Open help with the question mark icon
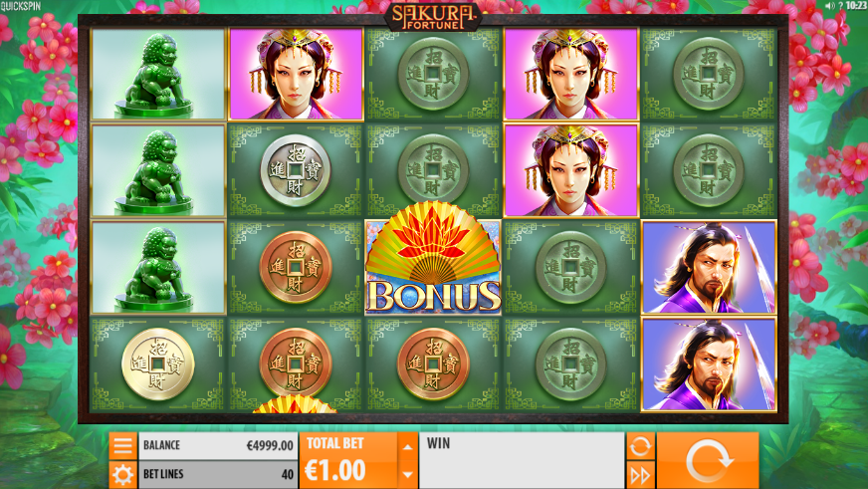This screenshot has height=489, width=868. click(840, 6)
